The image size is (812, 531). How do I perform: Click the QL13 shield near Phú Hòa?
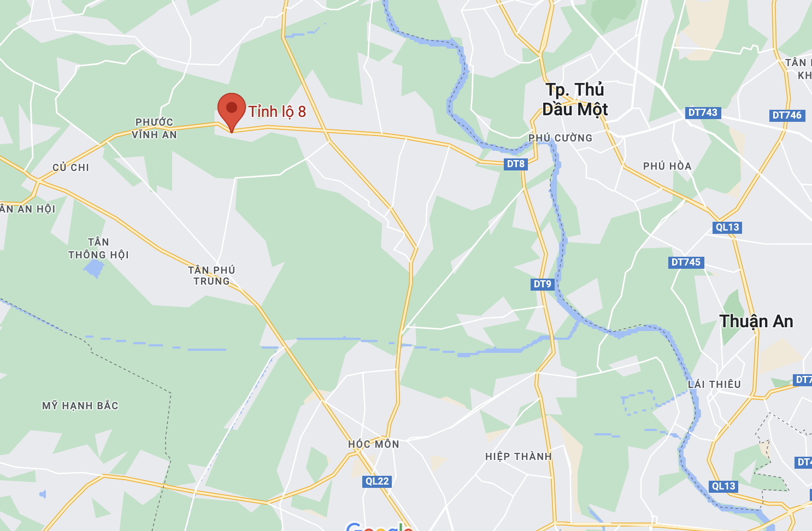tap(727, 227)
